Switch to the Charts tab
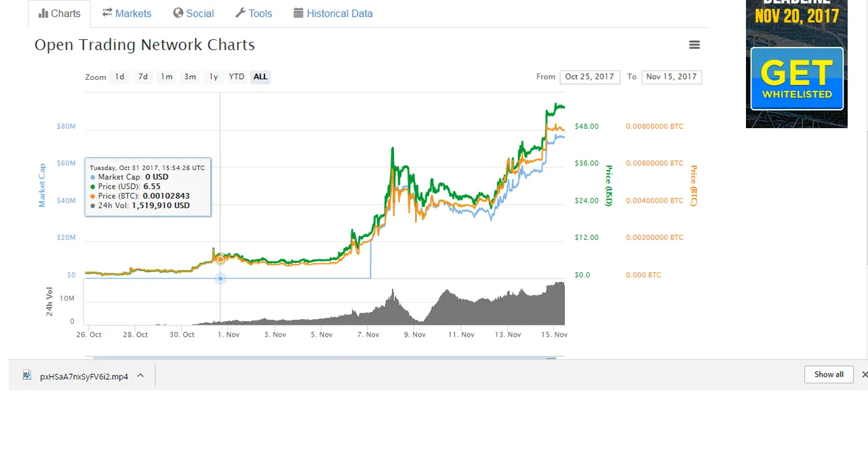The image size is (868, 462). coord(60,14)
